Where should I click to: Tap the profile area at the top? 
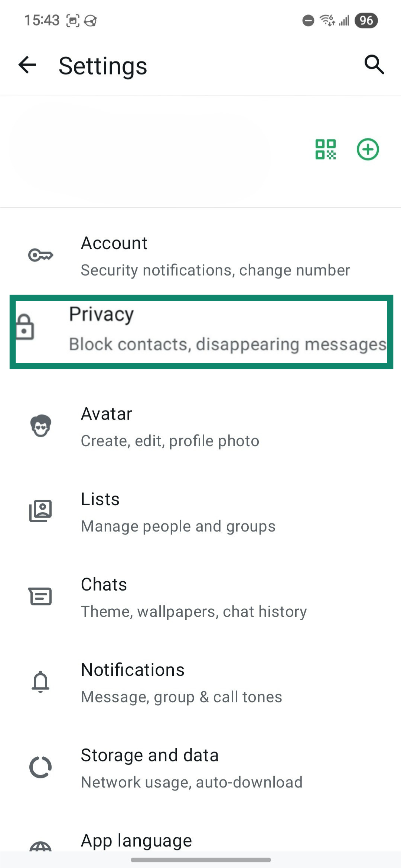149,152
